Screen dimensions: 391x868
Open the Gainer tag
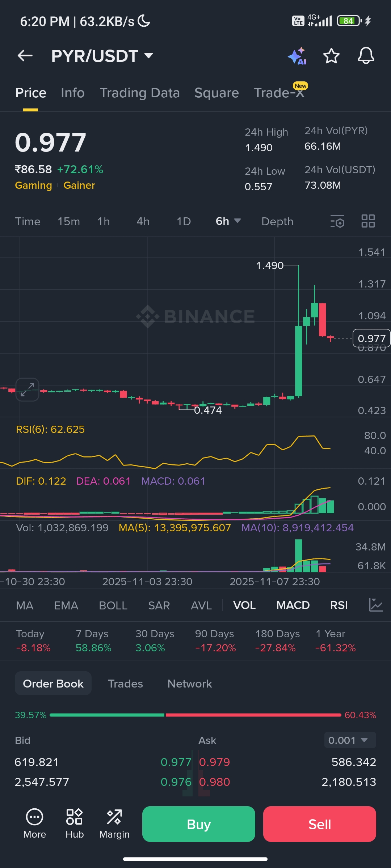[x=79, y=185]
